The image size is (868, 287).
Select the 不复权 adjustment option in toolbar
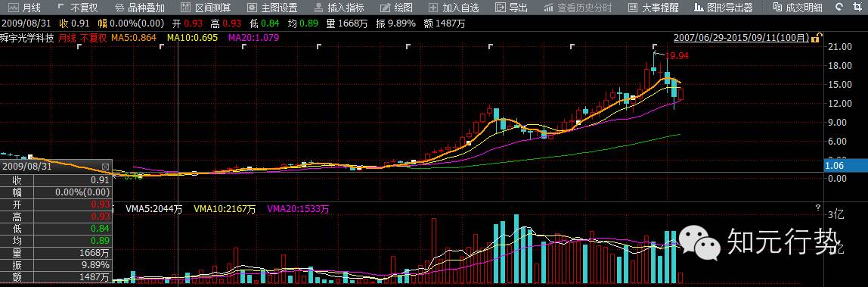coord(78,8)
